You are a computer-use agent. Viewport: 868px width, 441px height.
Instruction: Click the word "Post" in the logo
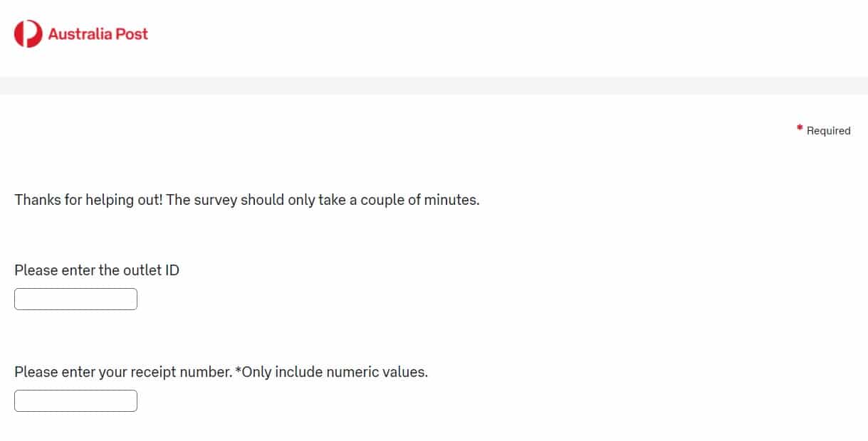[132, 33]
